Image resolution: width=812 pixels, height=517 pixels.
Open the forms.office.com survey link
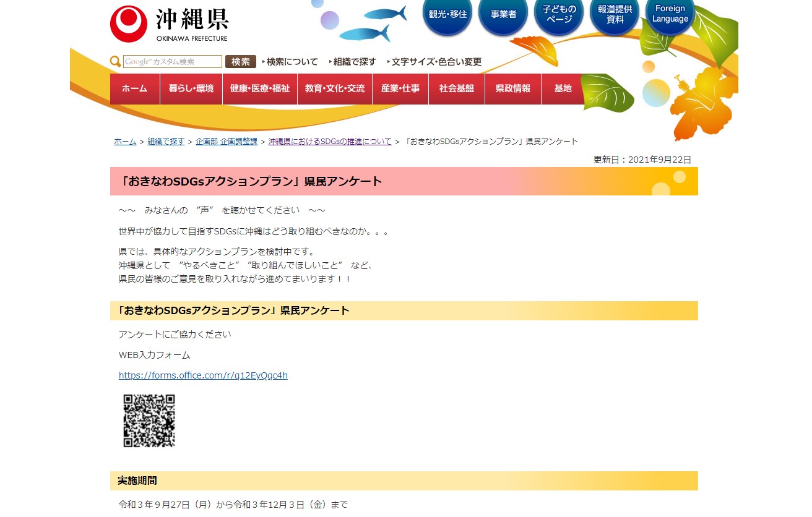point(203,375)
